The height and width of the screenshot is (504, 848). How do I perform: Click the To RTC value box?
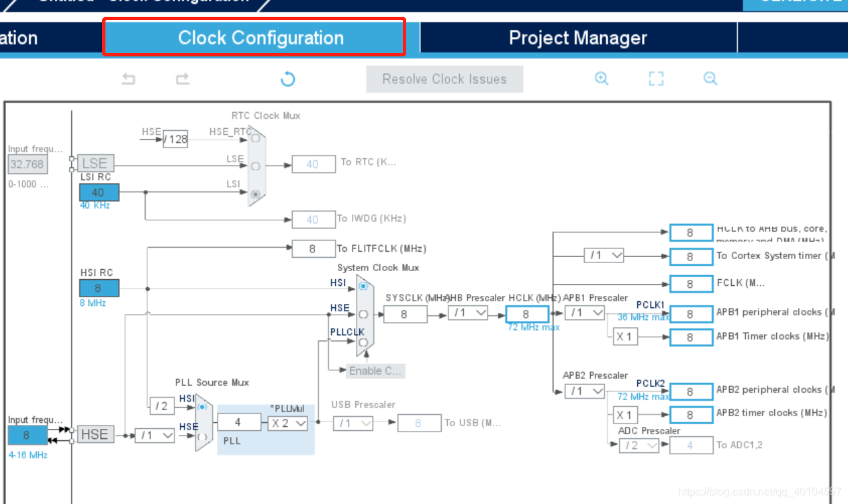pyautogui.click(x=314, y=164)
